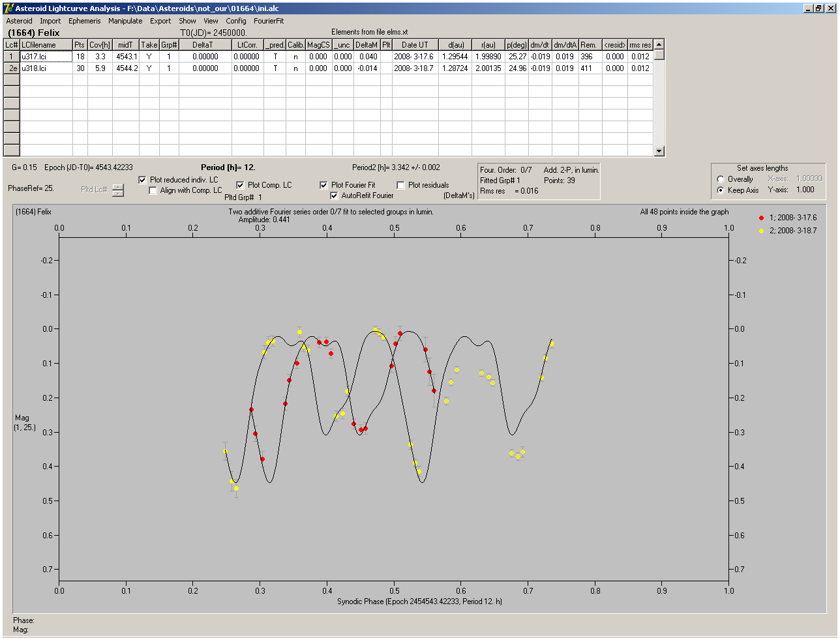Open the Manipulate menu

point(125,21)
